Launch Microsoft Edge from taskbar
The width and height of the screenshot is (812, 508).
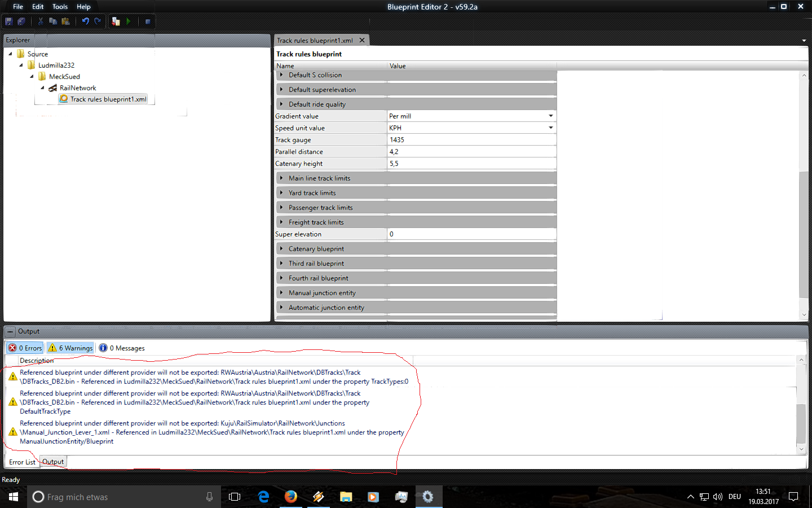[263, 497]
